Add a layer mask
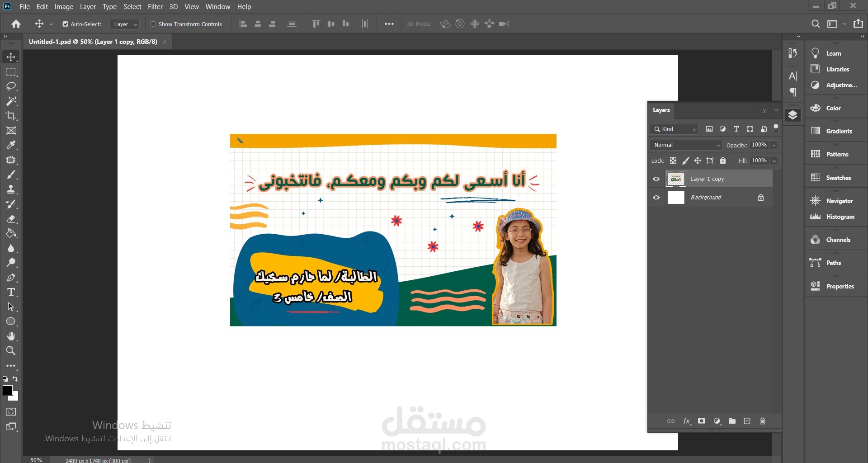Viewport: 868px width, 463px height. [x=702, y=421]
